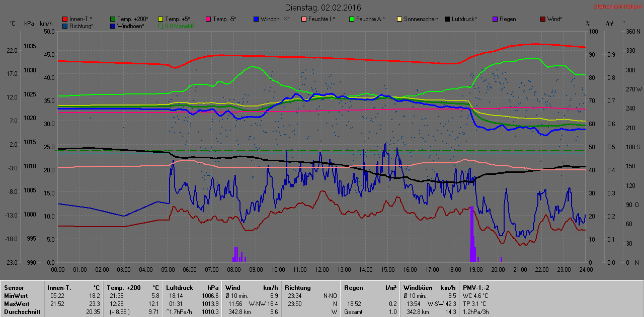
Task: Click the 'Temp. -5*' legend label
Action: coord(224,19)
